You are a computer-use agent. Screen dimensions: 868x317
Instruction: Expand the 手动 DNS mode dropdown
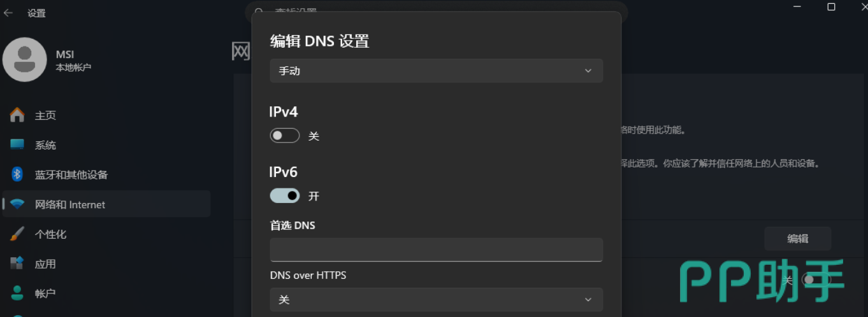(437, 71)
